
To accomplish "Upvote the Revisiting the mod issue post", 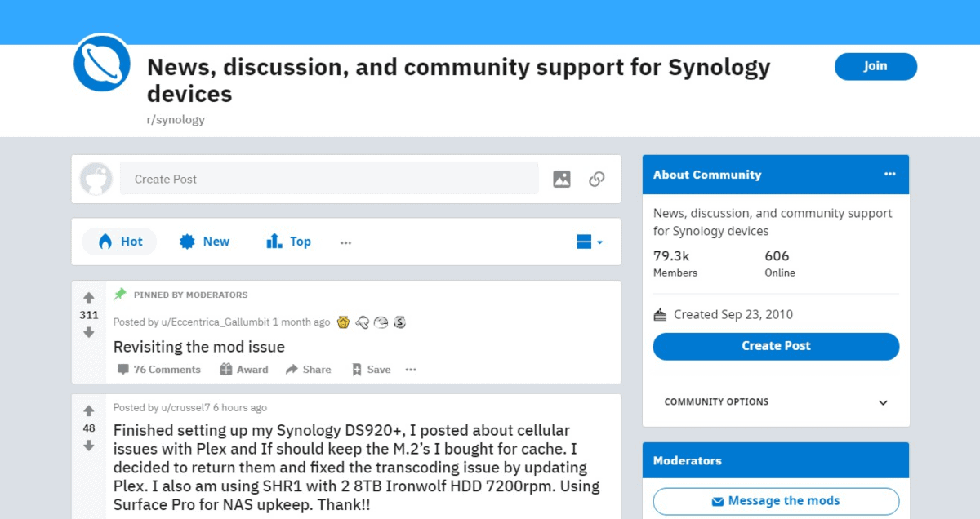I will (x=89, y=298).
